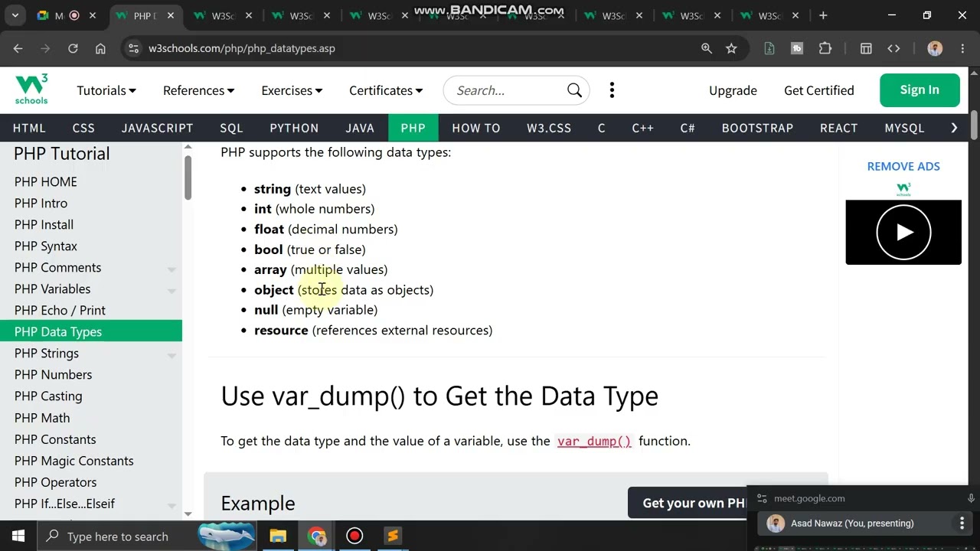
Task: Open the MYSQL topic in nav bar
Action: tap(904, 128)
